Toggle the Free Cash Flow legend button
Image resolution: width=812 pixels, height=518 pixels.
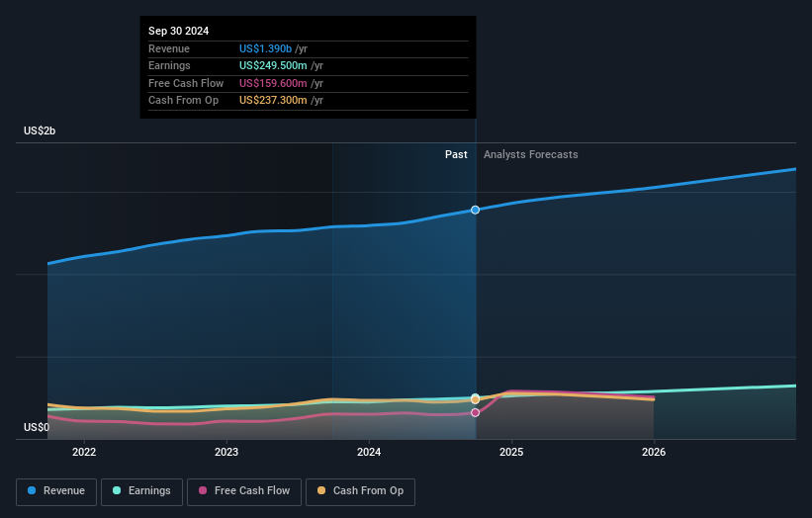coord(244,491)
